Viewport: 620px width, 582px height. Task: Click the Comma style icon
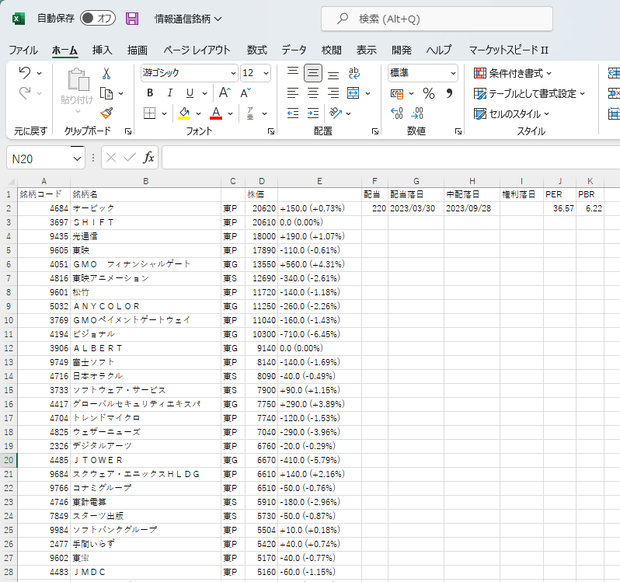[449, 93]
